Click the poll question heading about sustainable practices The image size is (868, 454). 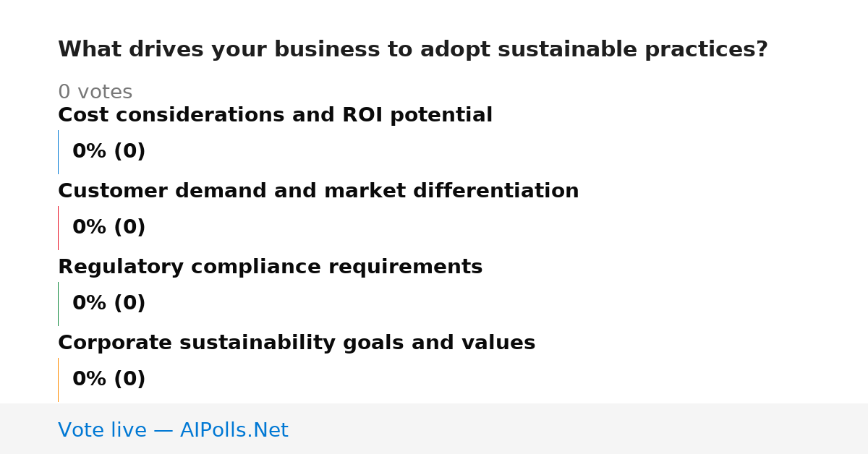point(412,50)
